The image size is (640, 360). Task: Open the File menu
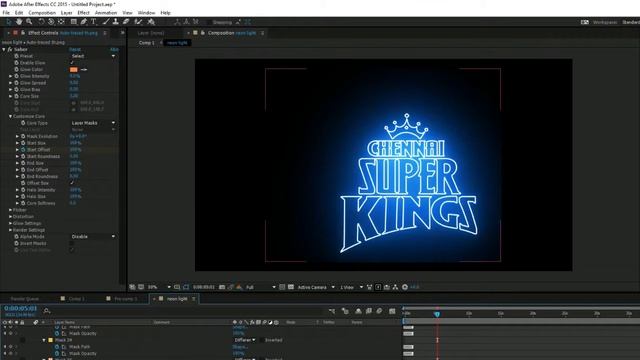[6, 13]
